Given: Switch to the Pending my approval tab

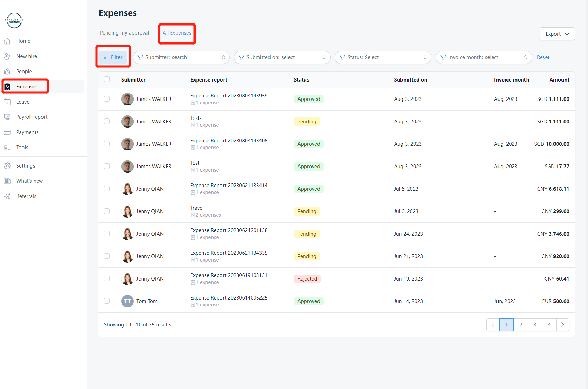Looking at the screenshot, I should [x=124, y=33].
